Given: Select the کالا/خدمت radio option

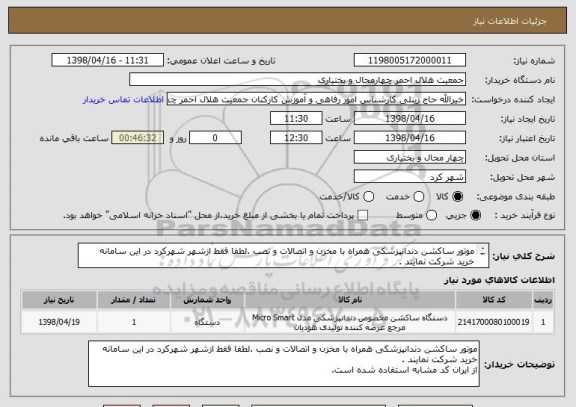Looking at the screenshot, I should pos(368,197).
